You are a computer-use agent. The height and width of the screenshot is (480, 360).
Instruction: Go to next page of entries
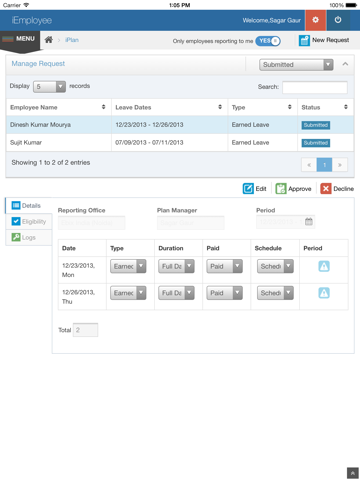pyautogui.click(x=340, y=165)
